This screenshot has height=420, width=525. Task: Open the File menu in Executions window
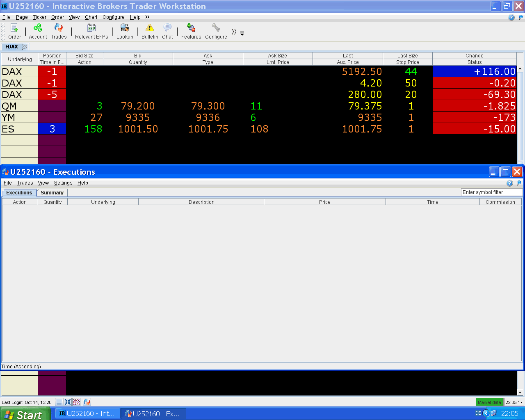click(8, 183)
